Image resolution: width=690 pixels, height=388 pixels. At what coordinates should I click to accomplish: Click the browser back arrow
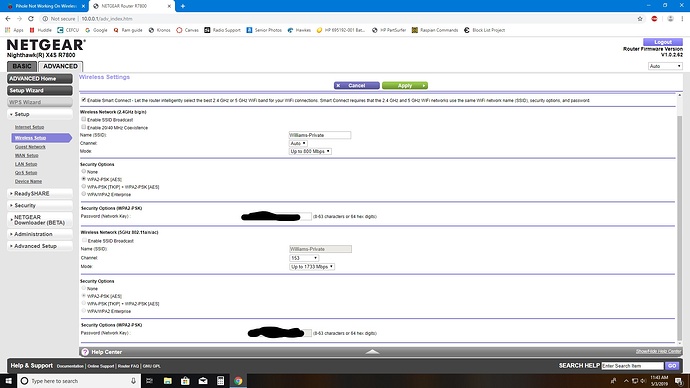tap(7, 18)
